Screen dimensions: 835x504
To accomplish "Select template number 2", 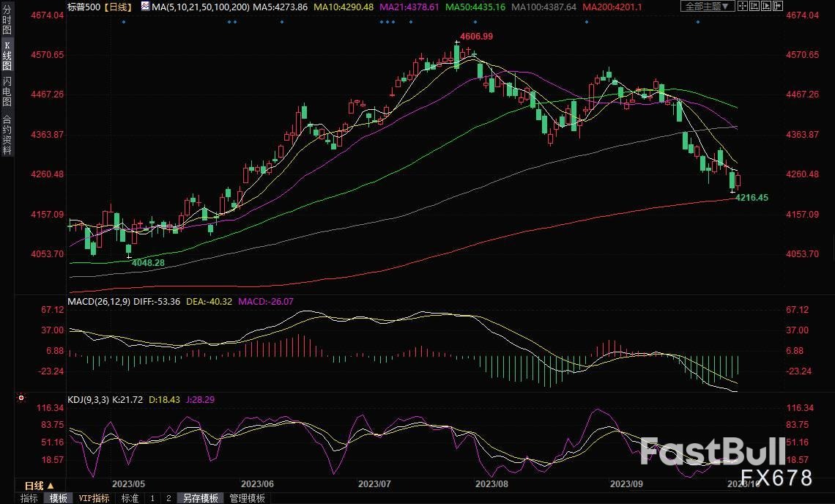I will tap(168, 498).
